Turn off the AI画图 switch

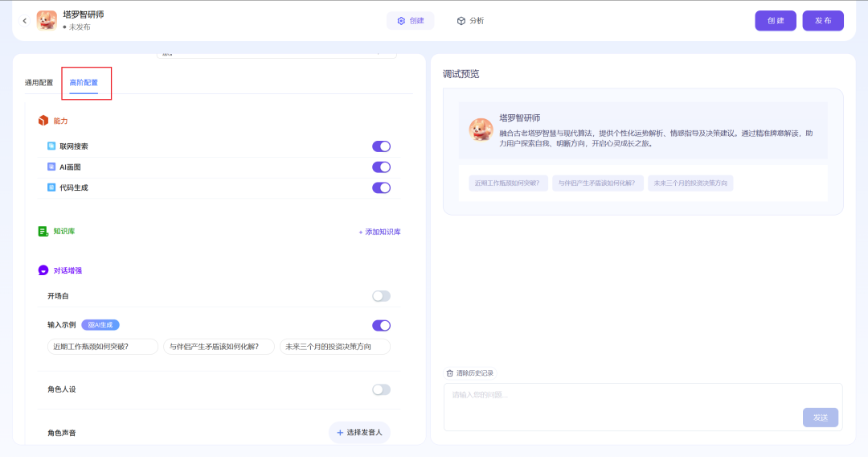tap(382, 167)
